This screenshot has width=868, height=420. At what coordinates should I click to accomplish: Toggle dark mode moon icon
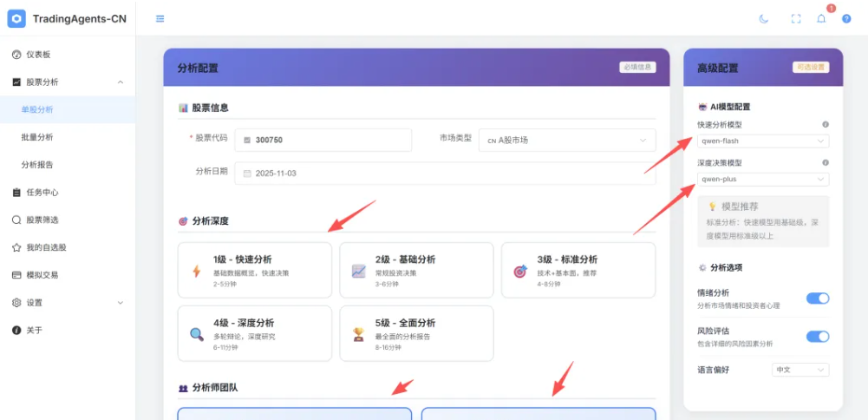click(x=764, y=18)
